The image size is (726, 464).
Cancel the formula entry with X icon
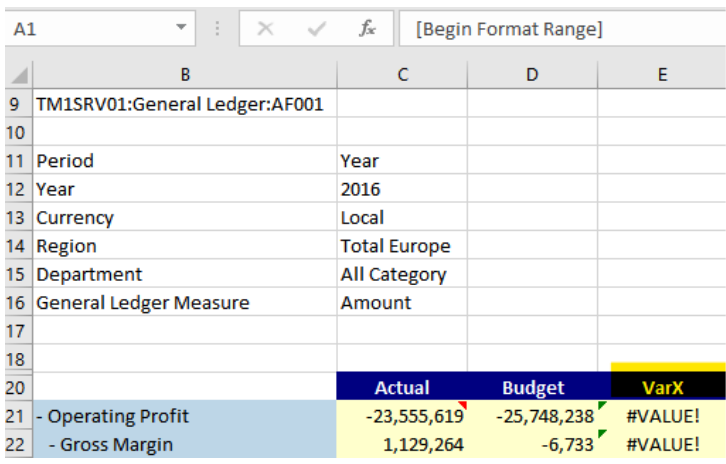click(265, 29)
